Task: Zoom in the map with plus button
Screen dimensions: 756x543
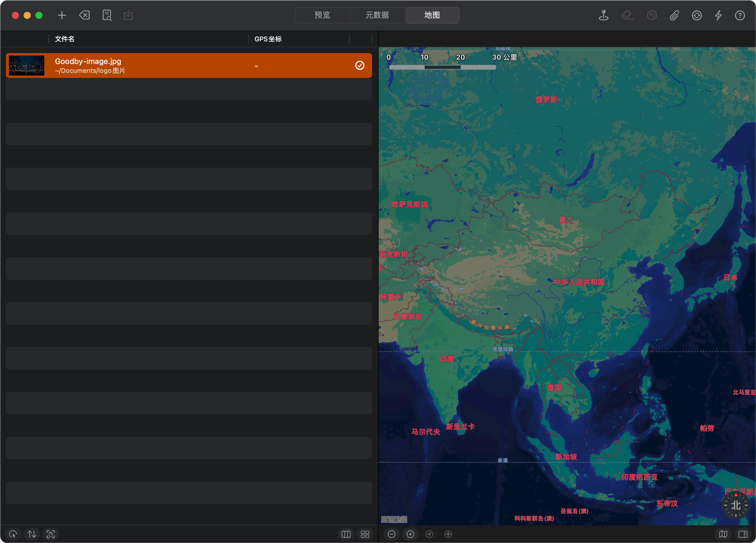Action: click(410, 534)
